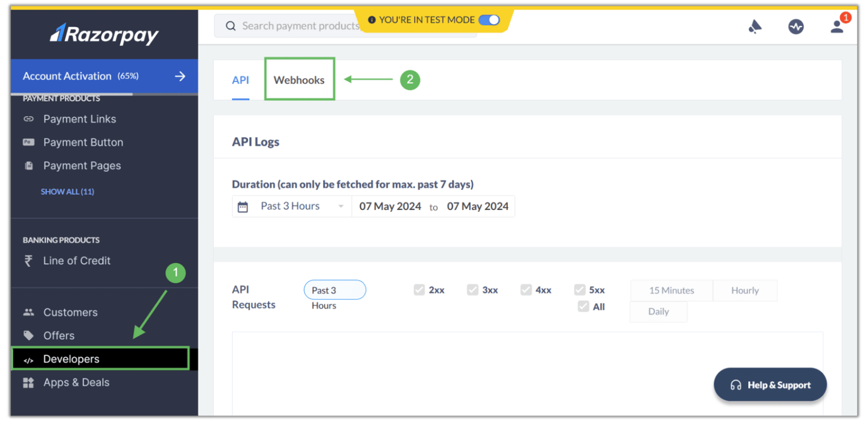The height and width of the screenshot is (422, 868).
Task: Select the Payment Links chain icon
Action: pyautogui.click(x=28, y=119)
